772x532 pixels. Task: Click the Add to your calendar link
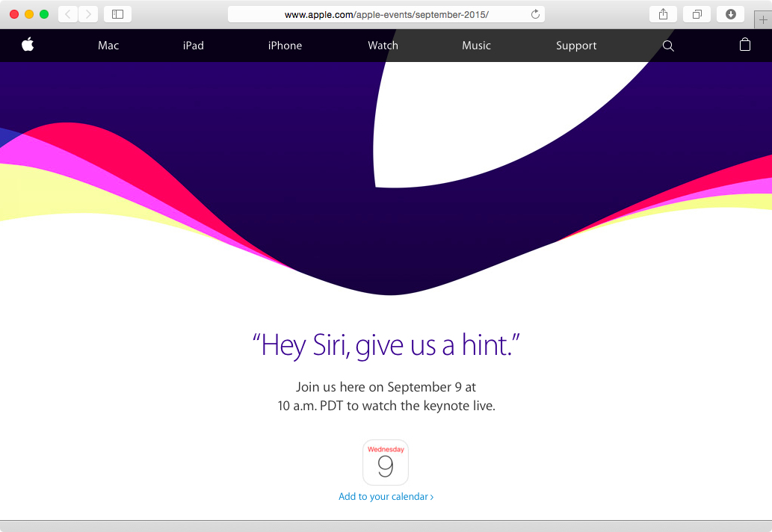386,497
